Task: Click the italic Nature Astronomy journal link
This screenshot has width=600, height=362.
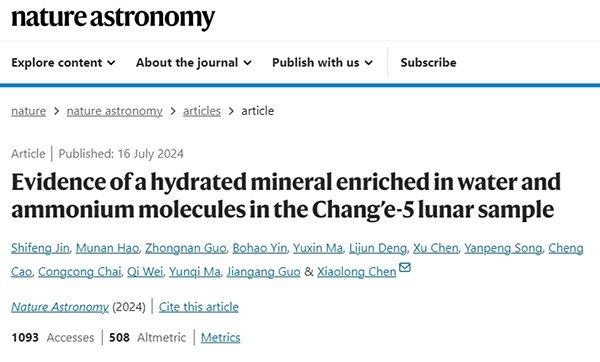Action: pos(60,307)
